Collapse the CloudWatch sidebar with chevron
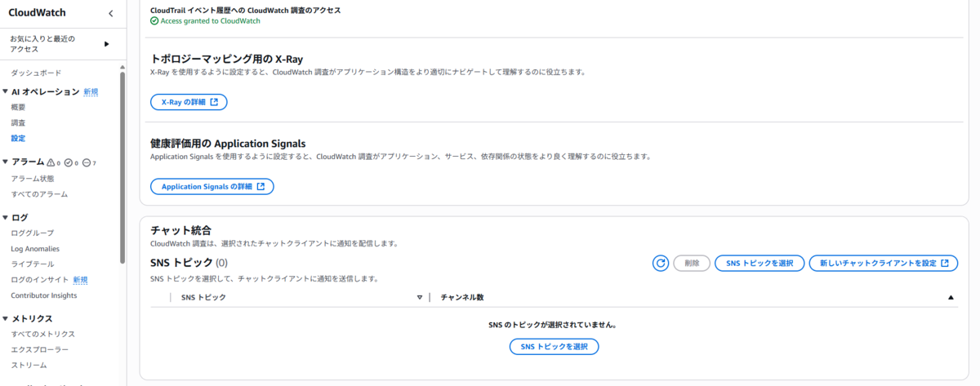 point(111,13)
